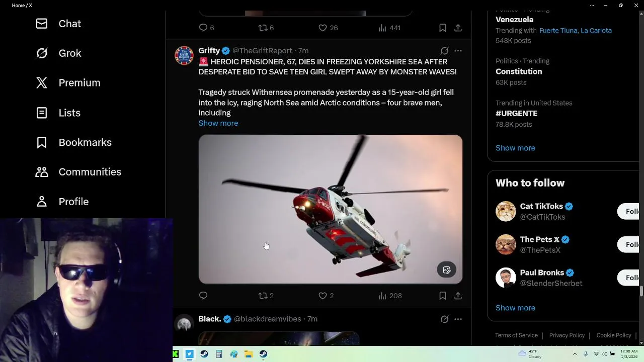The width and height of the screenshot is (644, 362).
Task: Click the Communities people icon
Action: pos(42,172)
